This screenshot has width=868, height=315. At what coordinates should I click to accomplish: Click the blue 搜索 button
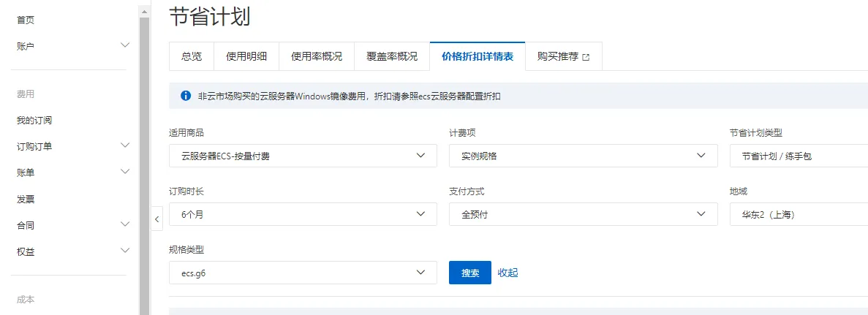pos(470,273)
